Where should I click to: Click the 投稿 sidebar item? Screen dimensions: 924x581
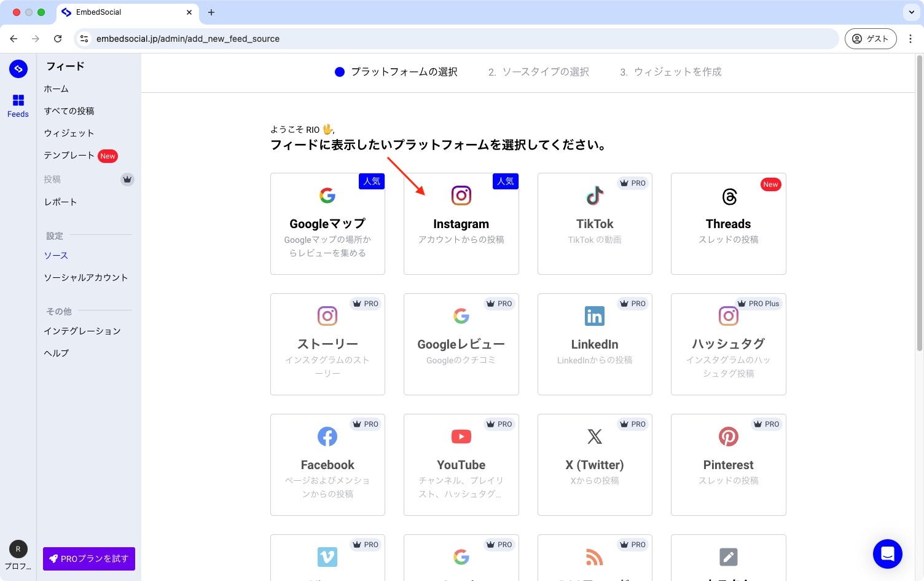point(52,180)
